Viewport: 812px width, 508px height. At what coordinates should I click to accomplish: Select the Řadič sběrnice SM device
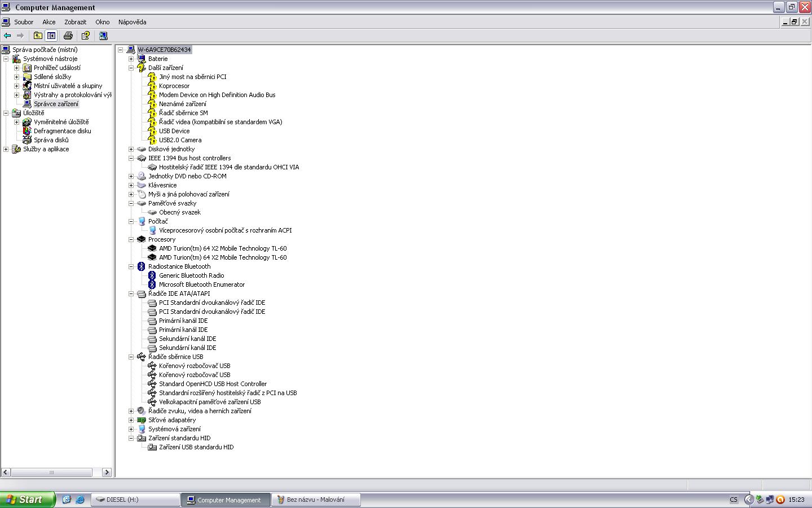click(183, 113)
